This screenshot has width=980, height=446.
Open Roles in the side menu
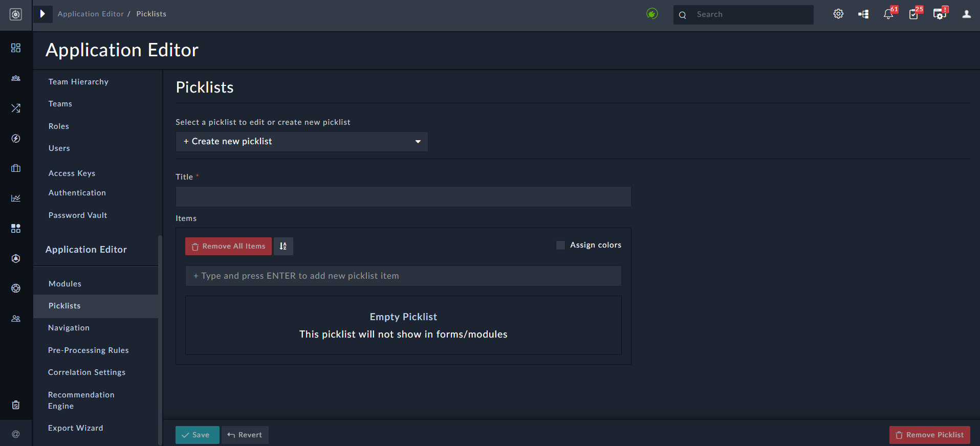click(59, 126)
